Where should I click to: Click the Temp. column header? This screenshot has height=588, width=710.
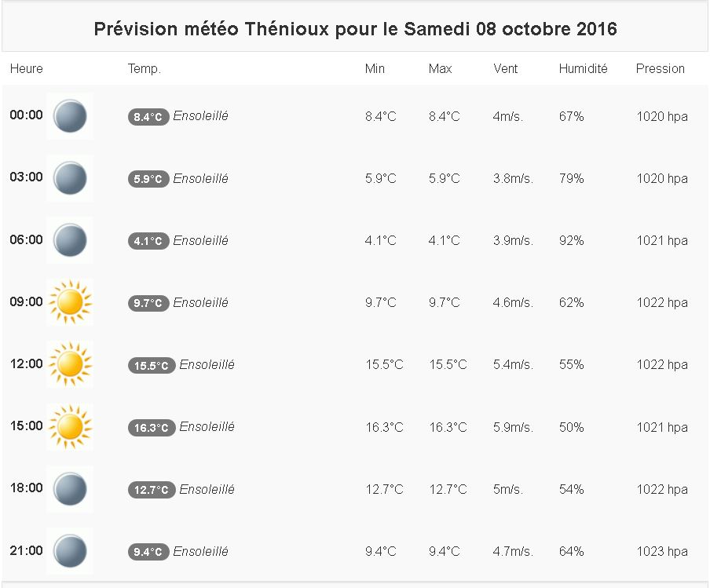[145, 69]
